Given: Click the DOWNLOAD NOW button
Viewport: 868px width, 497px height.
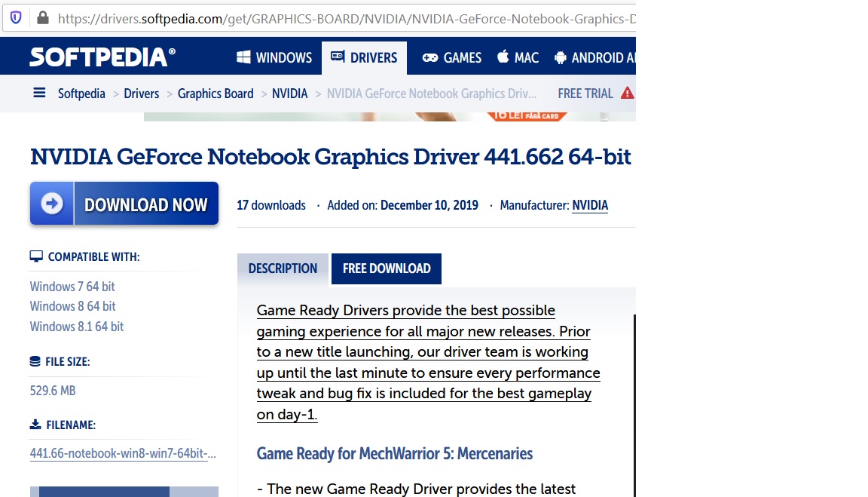Looking at the screenshot, I should coord(124,204).
